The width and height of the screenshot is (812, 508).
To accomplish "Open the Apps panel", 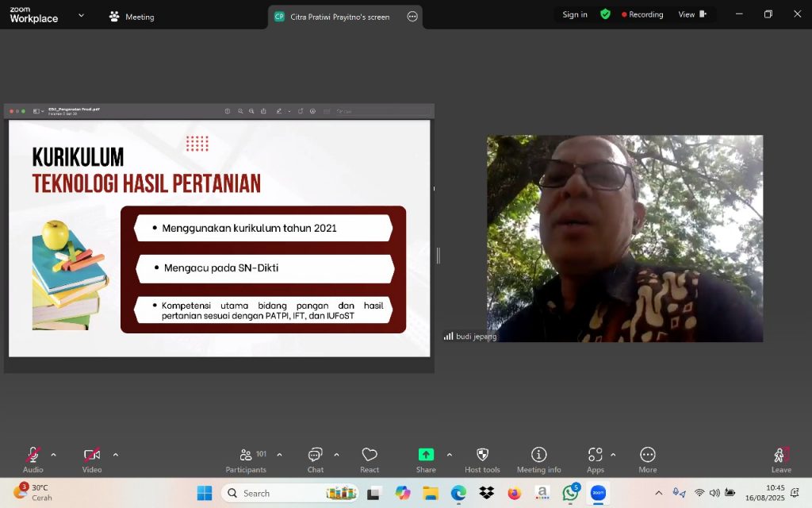I will [595, 460].
